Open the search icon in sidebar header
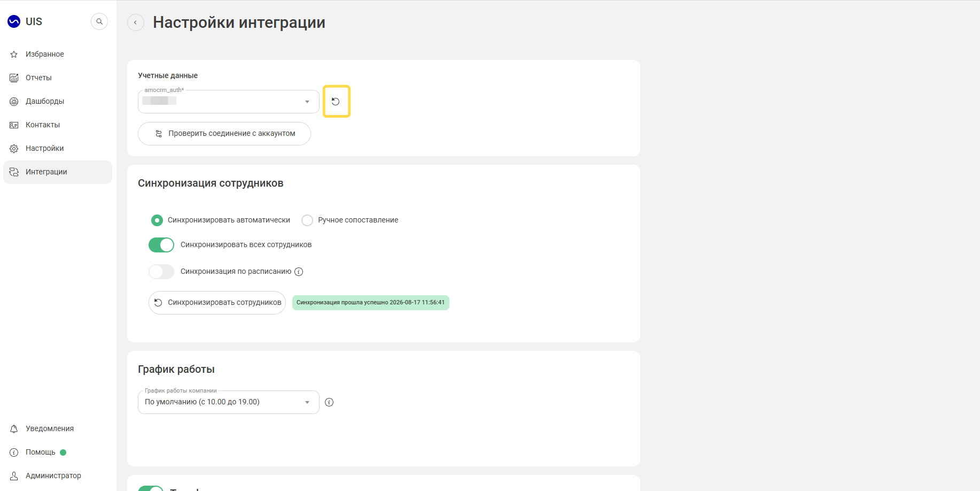 [99, 21]
